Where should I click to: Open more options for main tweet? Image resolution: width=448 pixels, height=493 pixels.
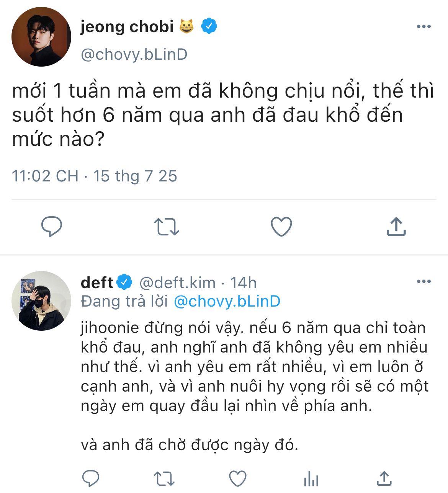pos(423,26)
